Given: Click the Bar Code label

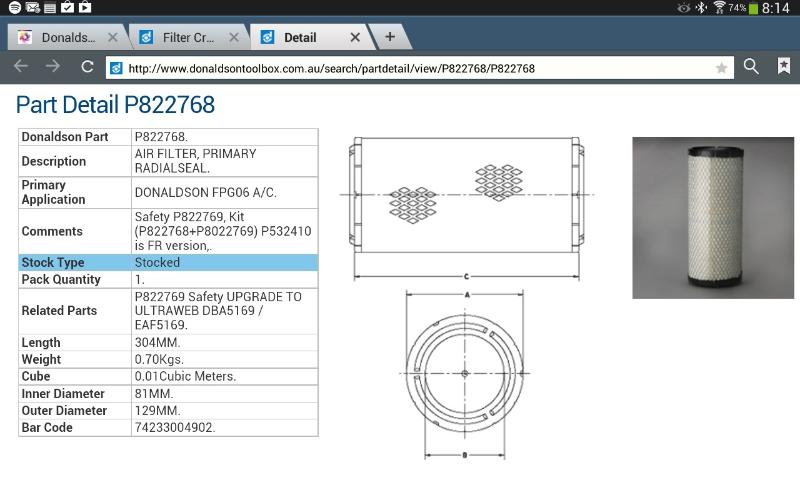Looking at the screenshot, I should pos(47,428).
